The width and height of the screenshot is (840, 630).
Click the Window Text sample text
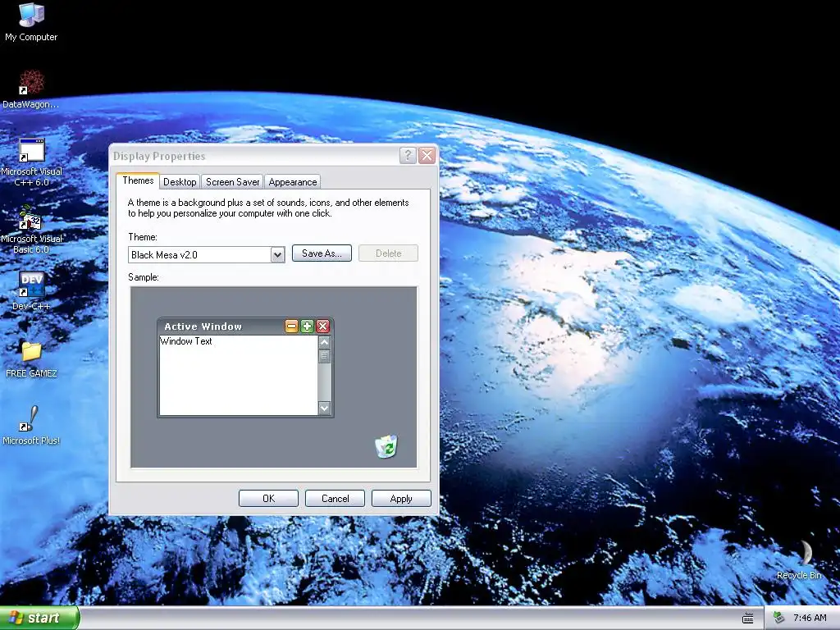pyautogui.click(x=186, y=341)
